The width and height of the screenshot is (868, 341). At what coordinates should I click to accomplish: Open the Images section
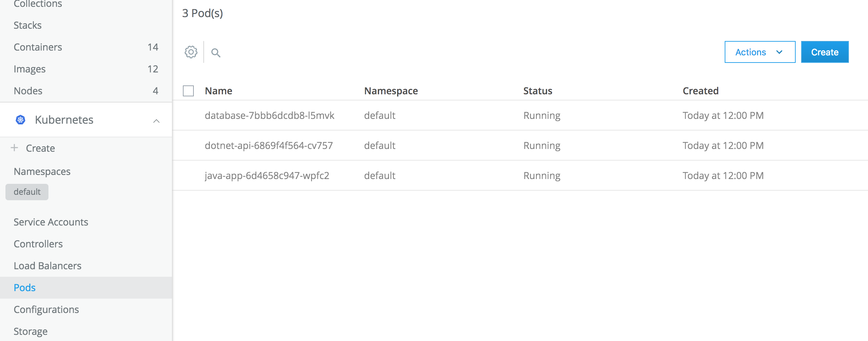pyautogui.click(x=30, y=69)
